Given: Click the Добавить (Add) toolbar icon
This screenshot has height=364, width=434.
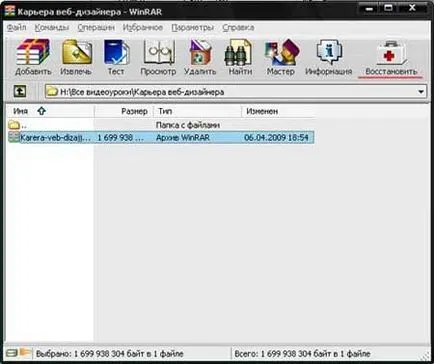Looking at the screenshot, I should tap(33, 57).
